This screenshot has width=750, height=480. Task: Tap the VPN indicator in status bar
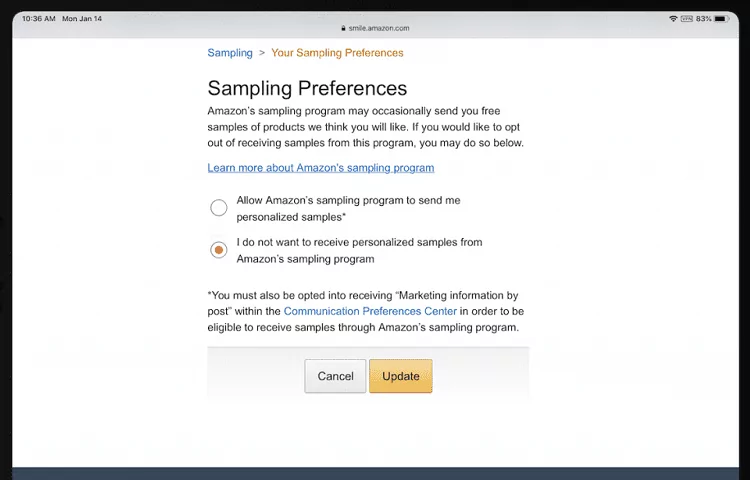[686, 19]
